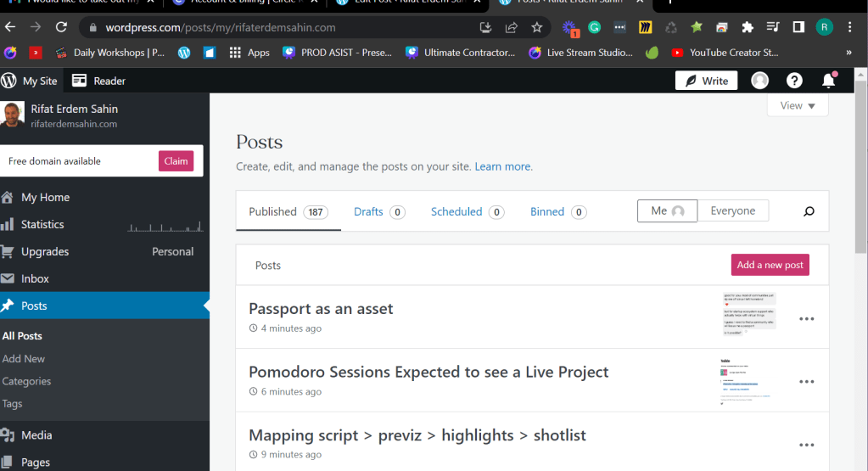868x471 pixels.
Task: Open Media in the sidebar
Action: pos(104,435)
